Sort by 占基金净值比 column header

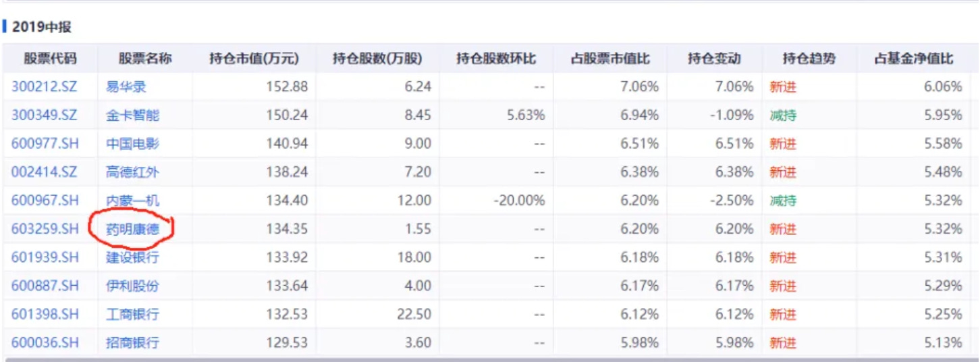click(x=914, y=58)
